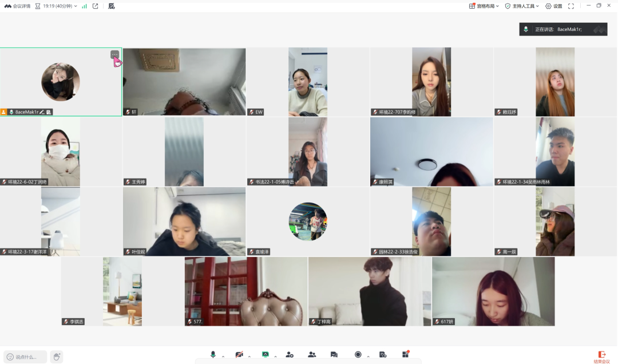Expand the 主持人工具 host tools dropdown
The height and width of the screenshot is (364, 618).
[522, 6]
